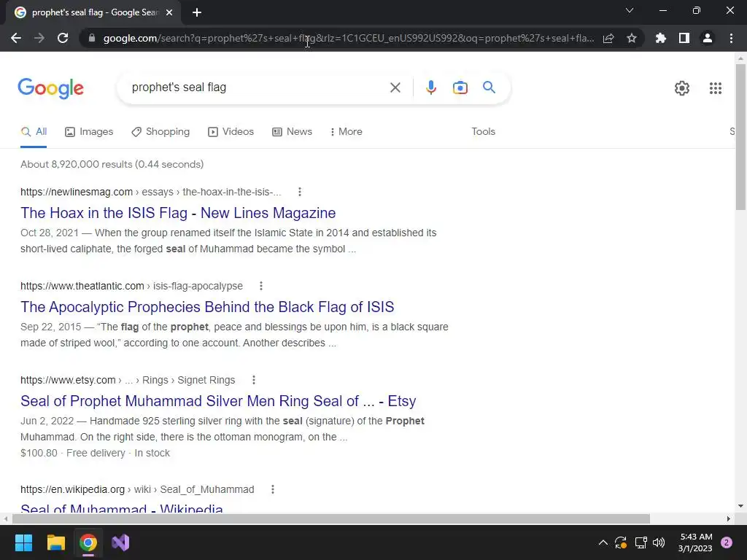View site information lock icon
The height and width of the screenshot is (560, 747).
92,38
